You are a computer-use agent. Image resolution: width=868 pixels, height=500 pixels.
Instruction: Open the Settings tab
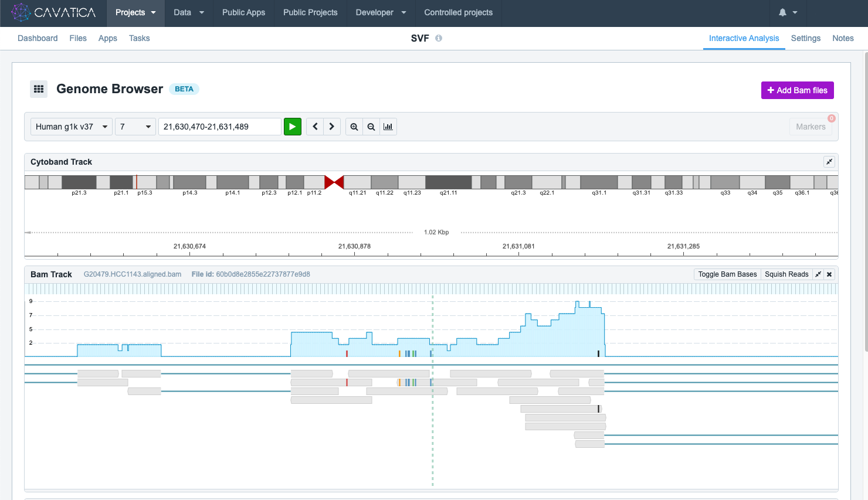(x=806, y=38)
